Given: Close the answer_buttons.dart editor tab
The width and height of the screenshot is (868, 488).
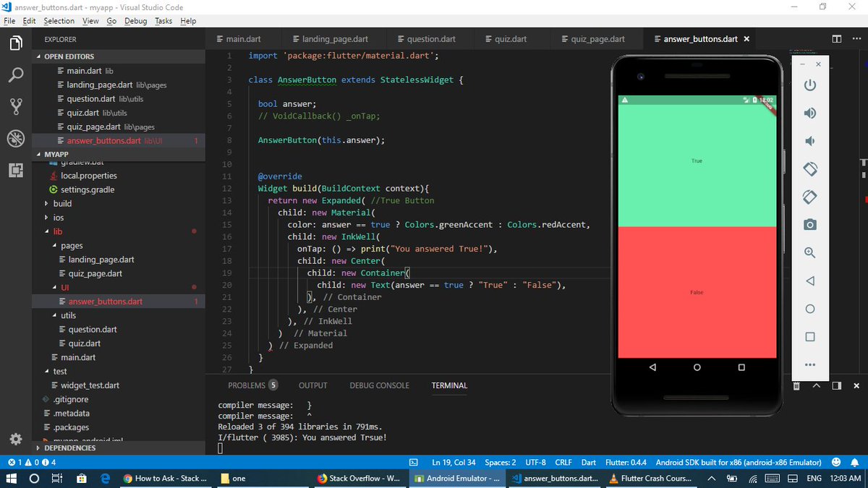Looking at the screenshot, I should click(x=746, y=39).
